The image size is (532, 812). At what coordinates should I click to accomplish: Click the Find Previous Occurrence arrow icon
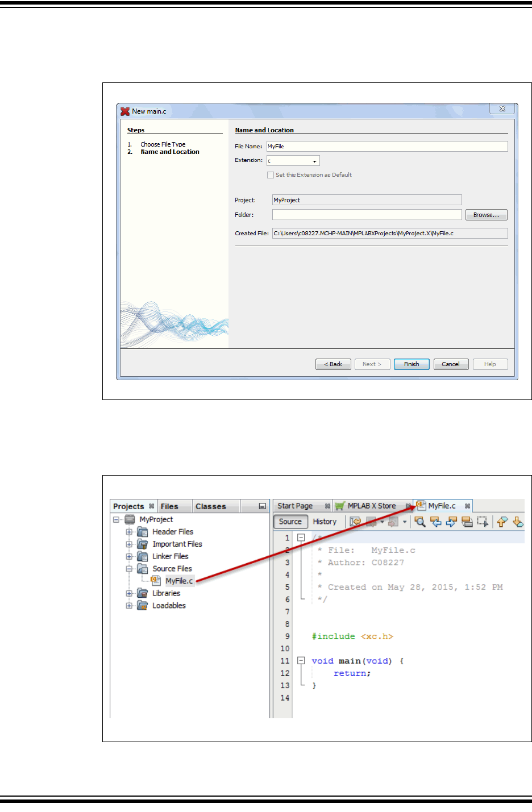436,522
